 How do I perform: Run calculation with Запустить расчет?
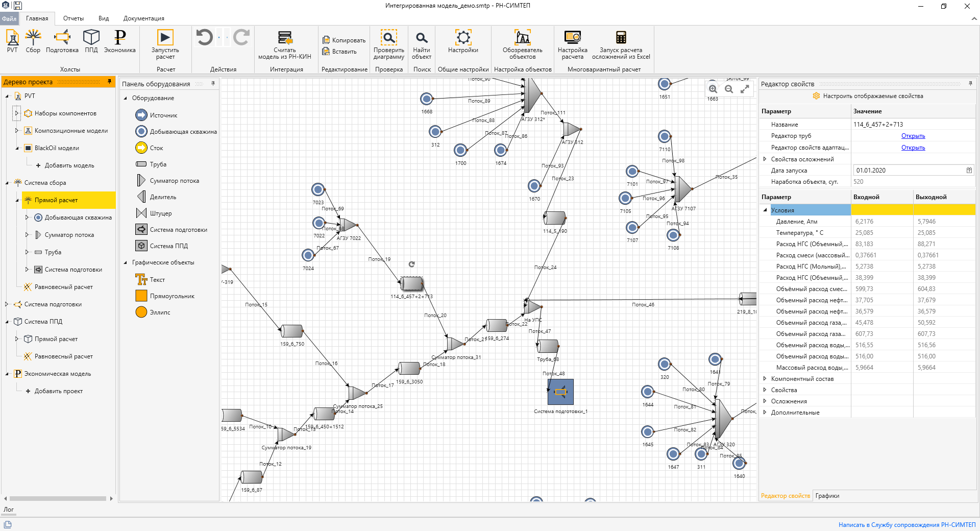click(x=165, y=44)
